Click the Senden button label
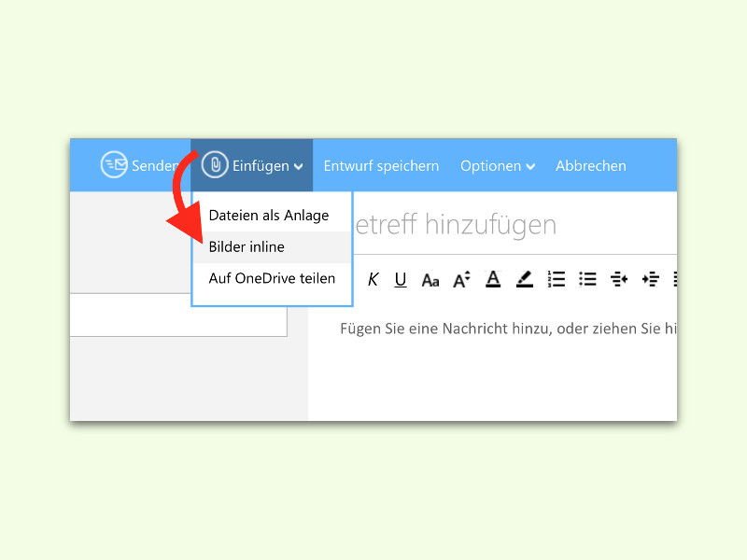Image resolution: width=747 pixels, height=560 pixels. coord(155,166)
